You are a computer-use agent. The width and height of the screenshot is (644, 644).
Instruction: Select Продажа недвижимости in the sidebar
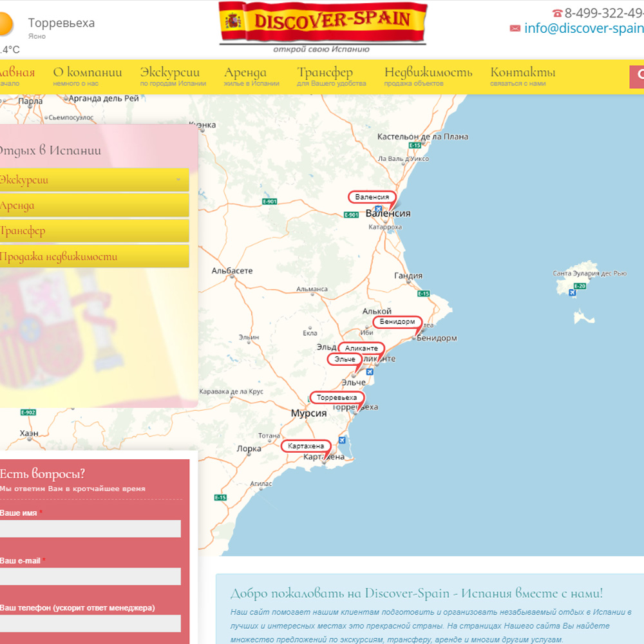(94, 256)
